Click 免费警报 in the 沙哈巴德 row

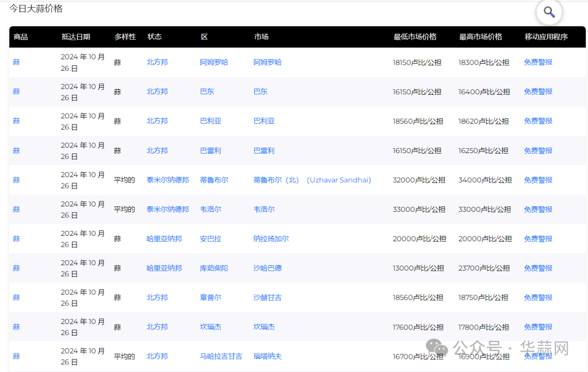(x=538, y=268)
